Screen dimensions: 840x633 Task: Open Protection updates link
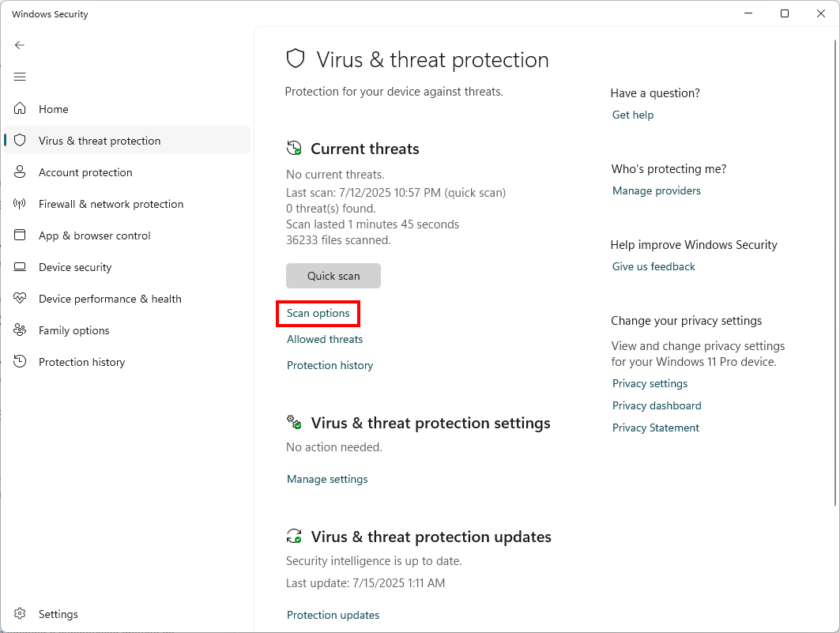(333, 615)
